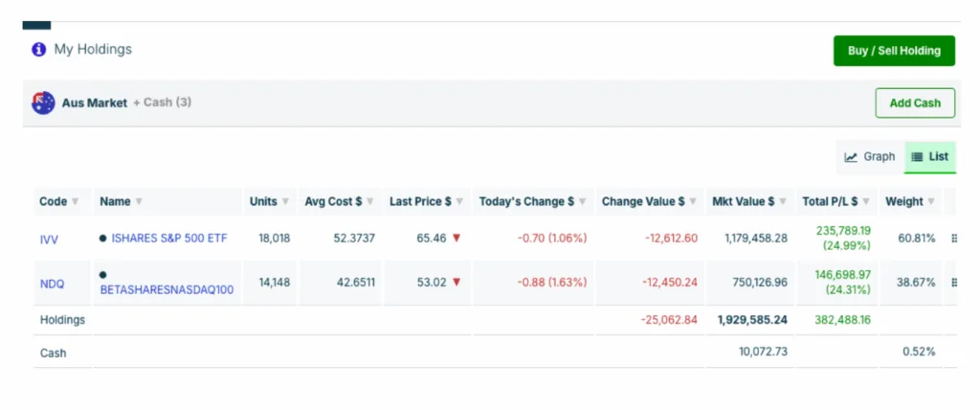Click the red down arrow beside 65.46
980x410 pixels.
click(x=457, y=239)
